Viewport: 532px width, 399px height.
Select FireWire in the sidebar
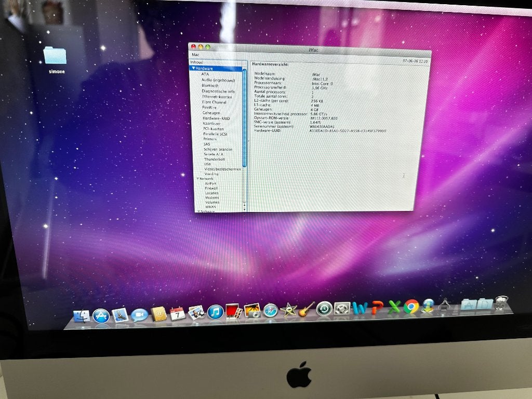(209, 108)
